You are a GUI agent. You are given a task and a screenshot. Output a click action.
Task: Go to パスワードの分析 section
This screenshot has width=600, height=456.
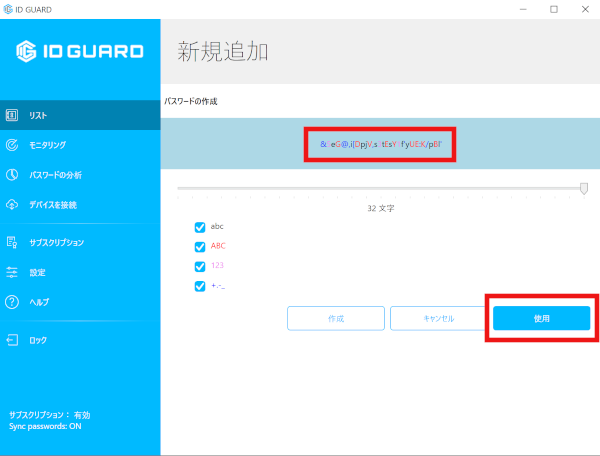click(80, 175)
